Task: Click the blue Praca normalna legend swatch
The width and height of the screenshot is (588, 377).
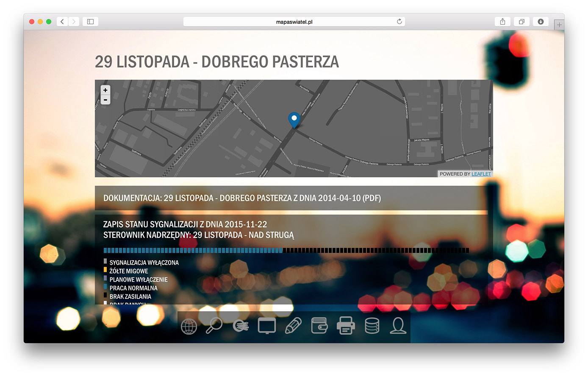Action: (105, 287)
